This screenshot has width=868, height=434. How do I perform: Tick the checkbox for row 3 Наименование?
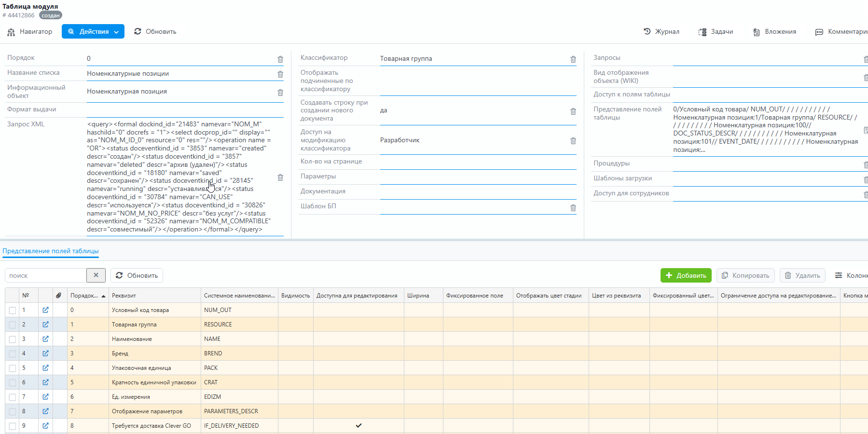(13, 339)
